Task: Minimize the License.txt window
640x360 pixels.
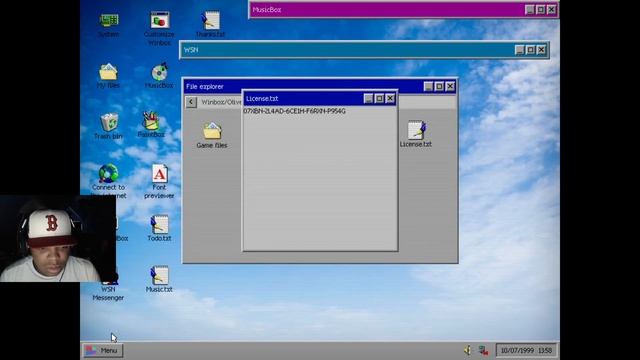Action: click(368, 98)
